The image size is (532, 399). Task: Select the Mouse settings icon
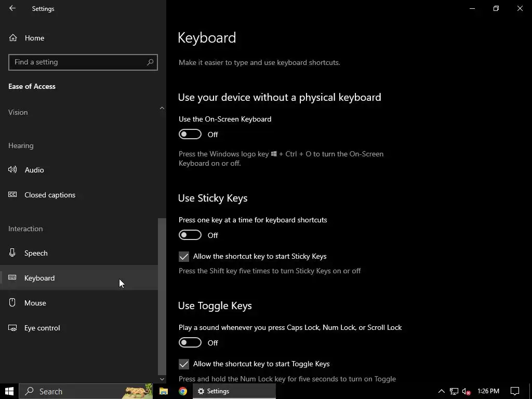pyautogui.click(x=13, y=303)
